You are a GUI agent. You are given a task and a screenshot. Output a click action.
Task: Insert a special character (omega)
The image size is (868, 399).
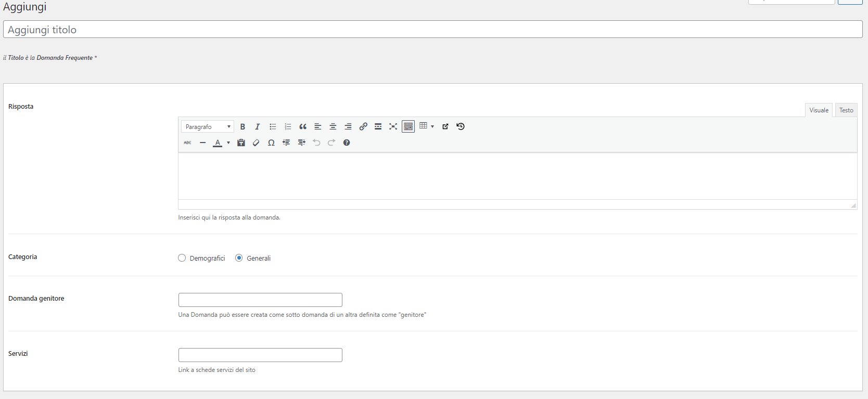271,143
